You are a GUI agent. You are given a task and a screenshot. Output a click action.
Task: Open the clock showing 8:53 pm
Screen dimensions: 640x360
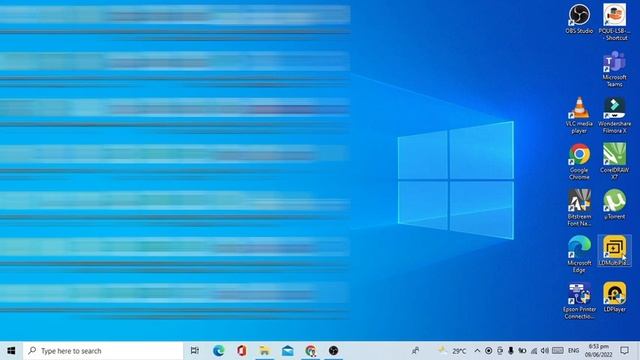[x=599, y=351]
